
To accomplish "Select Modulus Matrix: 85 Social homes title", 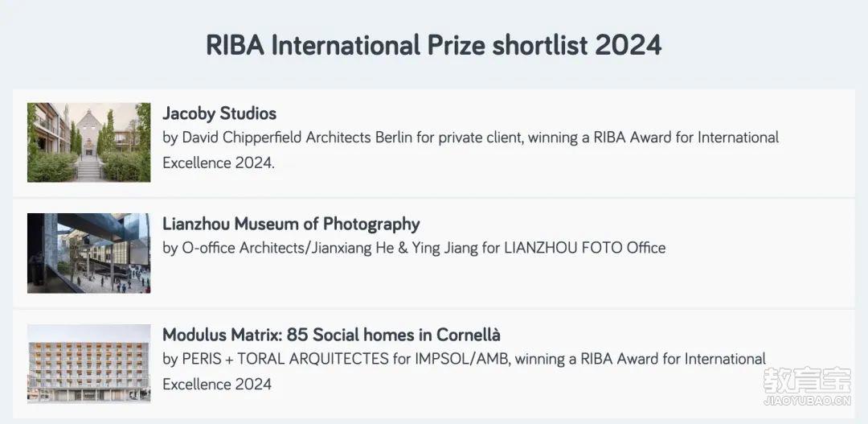I will coord(332,335).
